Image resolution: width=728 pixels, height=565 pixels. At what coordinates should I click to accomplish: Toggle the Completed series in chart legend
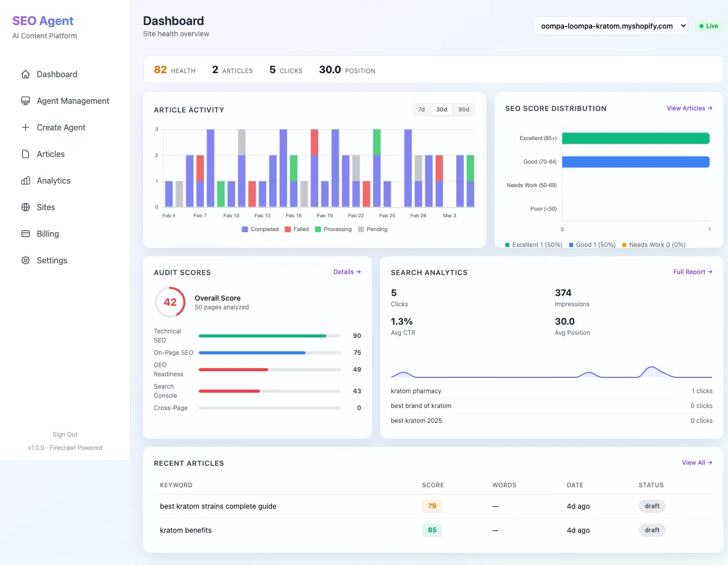[x=260, y=229]
